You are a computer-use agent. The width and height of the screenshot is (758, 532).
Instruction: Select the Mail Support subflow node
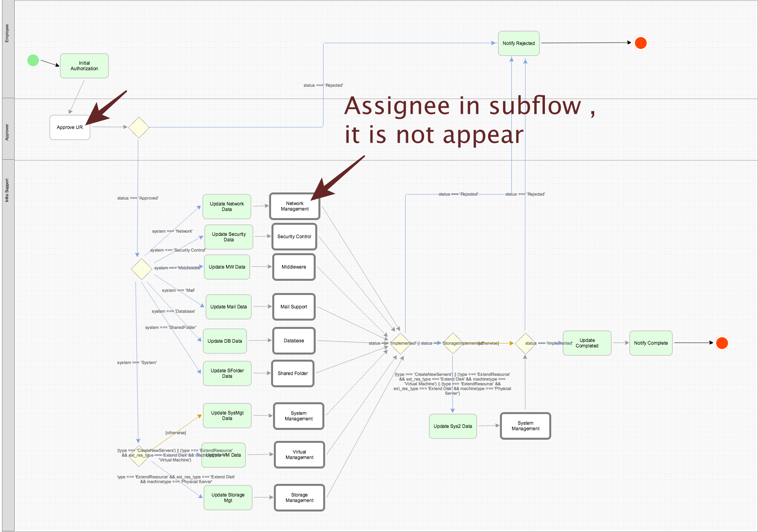(x=294, y=307)
